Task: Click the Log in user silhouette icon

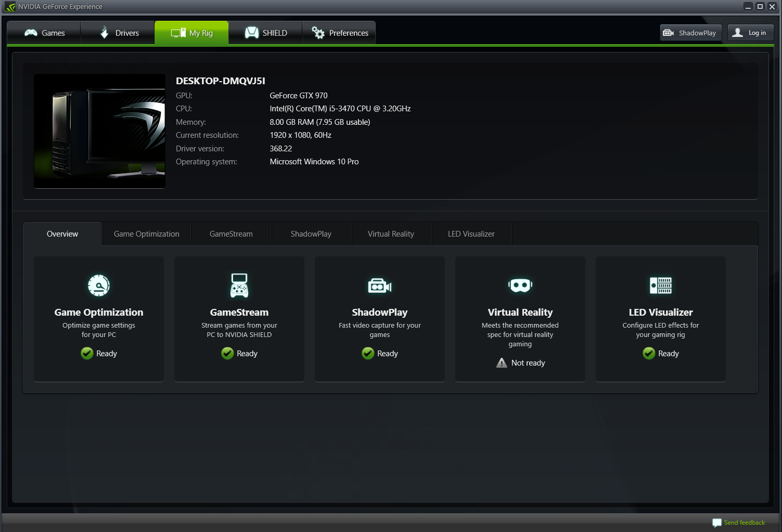Action: click(737, 33)
